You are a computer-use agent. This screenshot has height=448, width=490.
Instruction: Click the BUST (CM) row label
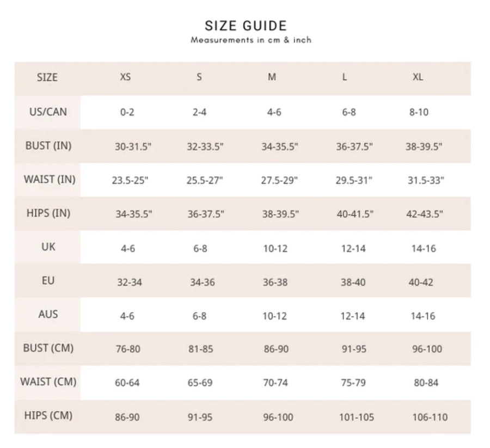tap(48, 348)
